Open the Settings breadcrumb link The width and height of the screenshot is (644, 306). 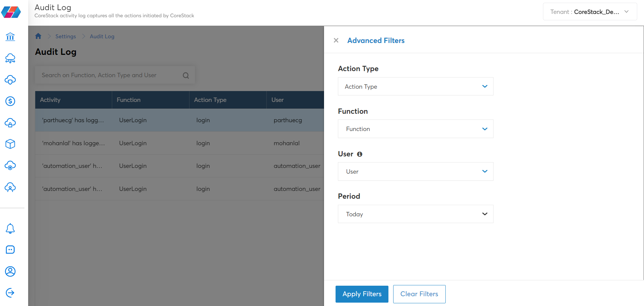66,36
